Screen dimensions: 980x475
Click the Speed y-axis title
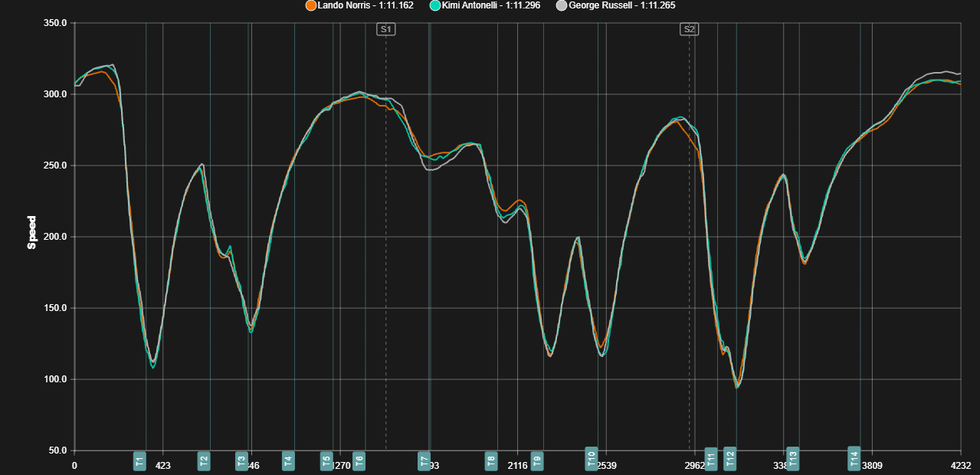[x=32, y=233]
